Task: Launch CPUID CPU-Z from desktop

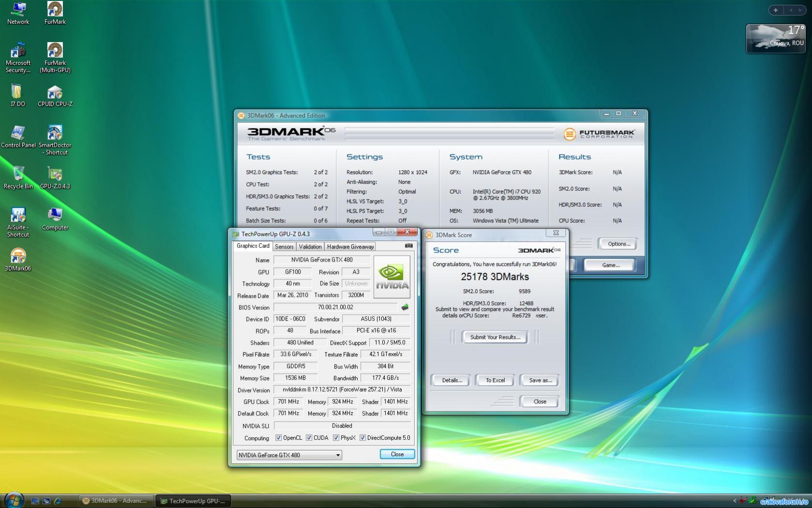Action: pos(55,95)
